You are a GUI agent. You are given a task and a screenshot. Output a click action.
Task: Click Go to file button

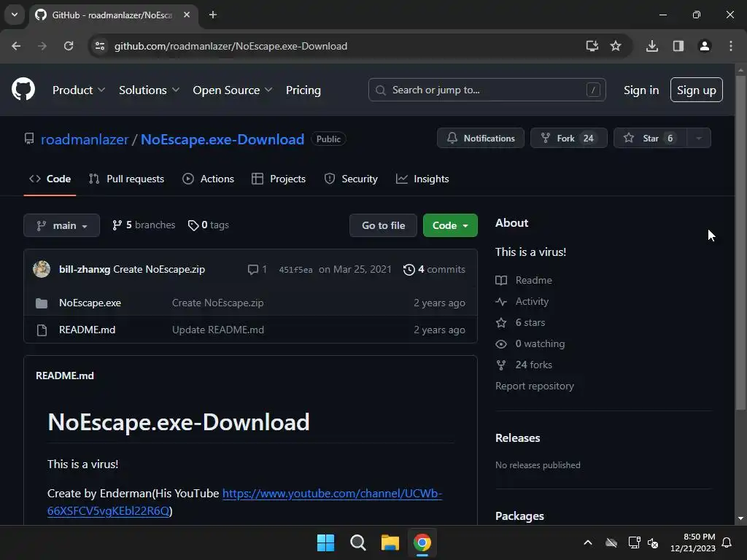click(383, 225)
